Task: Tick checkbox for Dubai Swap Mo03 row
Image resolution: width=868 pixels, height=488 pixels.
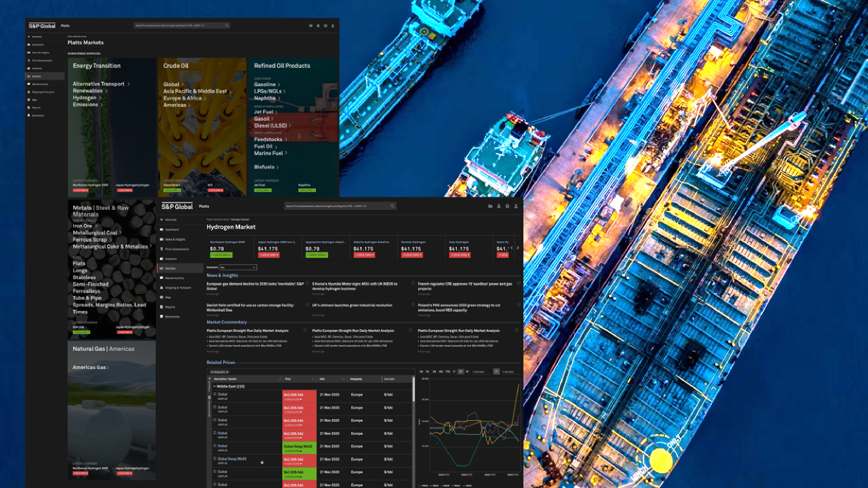Action: tap(215, 459)
